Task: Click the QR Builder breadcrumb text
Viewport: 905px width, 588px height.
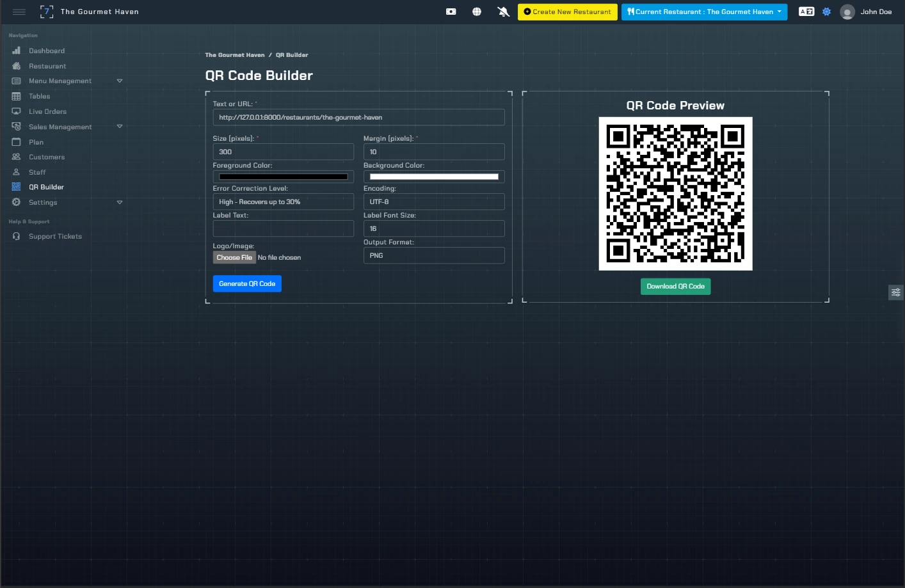Action: coord(292,55)
